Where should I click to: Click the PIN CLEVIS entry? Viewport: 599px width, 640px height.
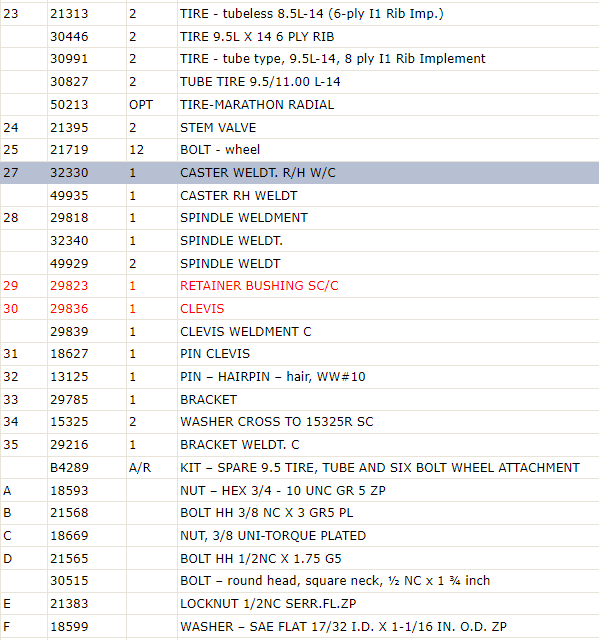tap(215, 353)
